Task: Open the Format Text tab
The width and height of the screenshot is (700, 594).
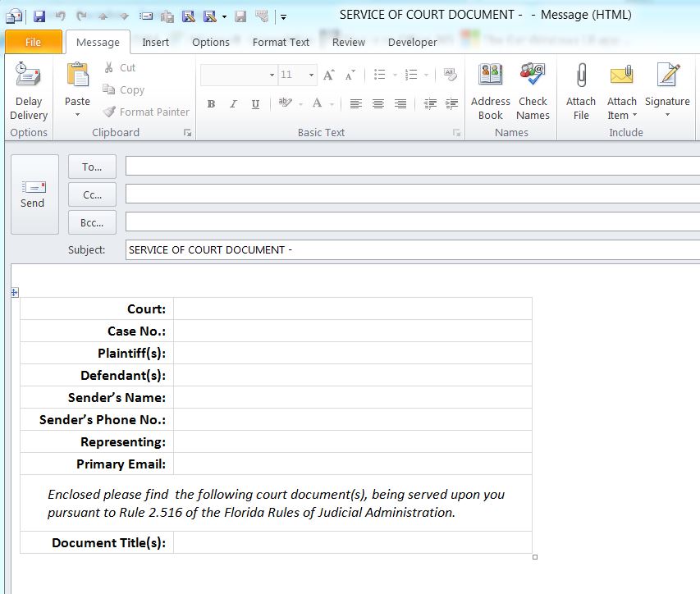Action: point(281,42)
